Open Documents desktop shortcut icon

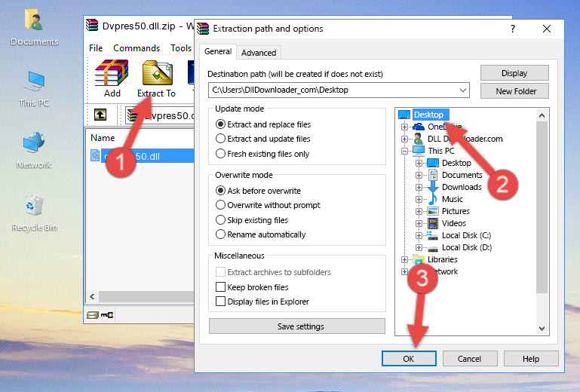click(34, 20)
